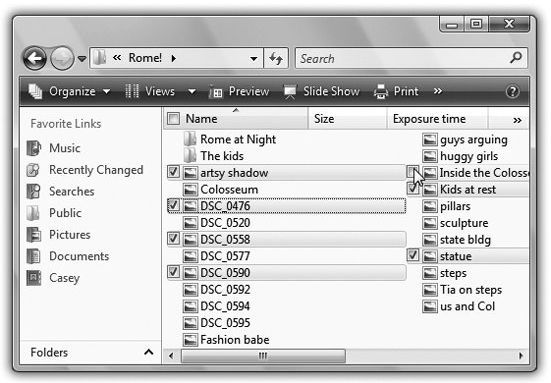The height and width of the screenshot is (383, 551).
Task: Open Recently Changed favorite link
Action: point(96,170)
